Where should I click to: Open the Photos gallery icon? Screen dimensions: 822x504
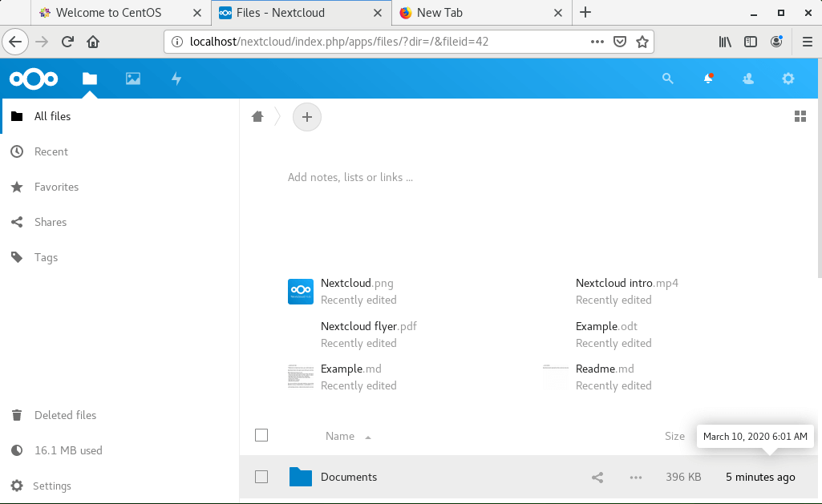click(x=133, y=79)
